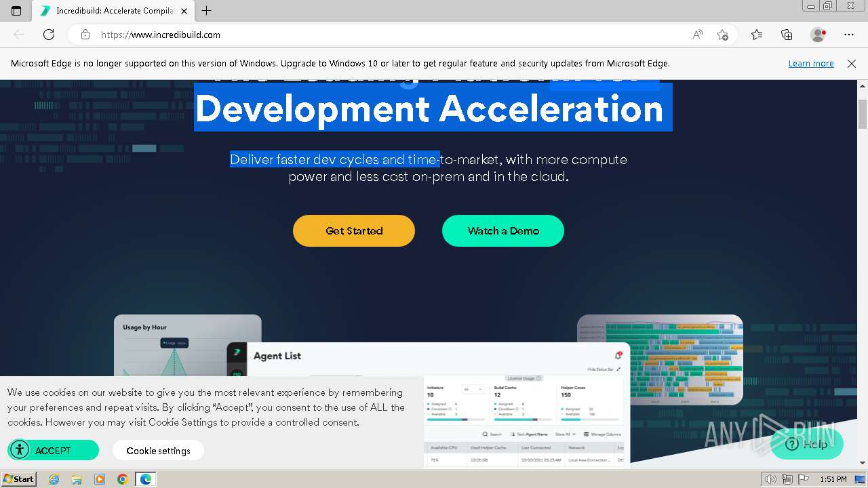
Task: Click the Development Acceleration headline
Action: (x=429, y=108)
